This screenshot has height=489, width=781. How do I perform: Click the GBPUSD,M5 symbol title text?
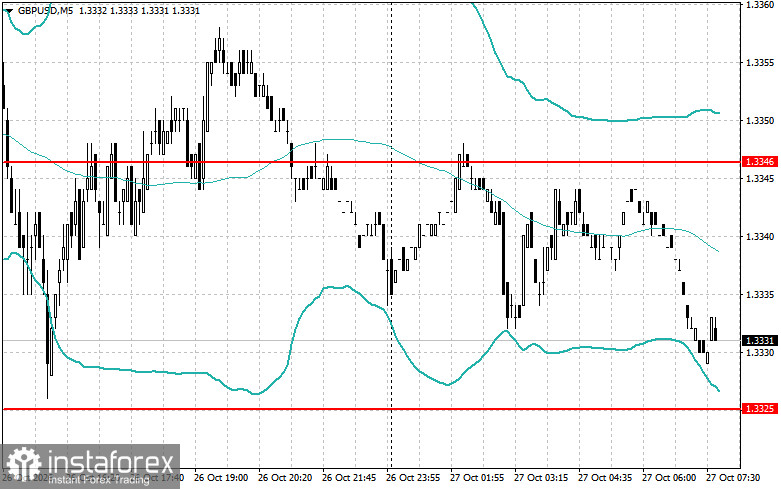click(x=46, y=10)
